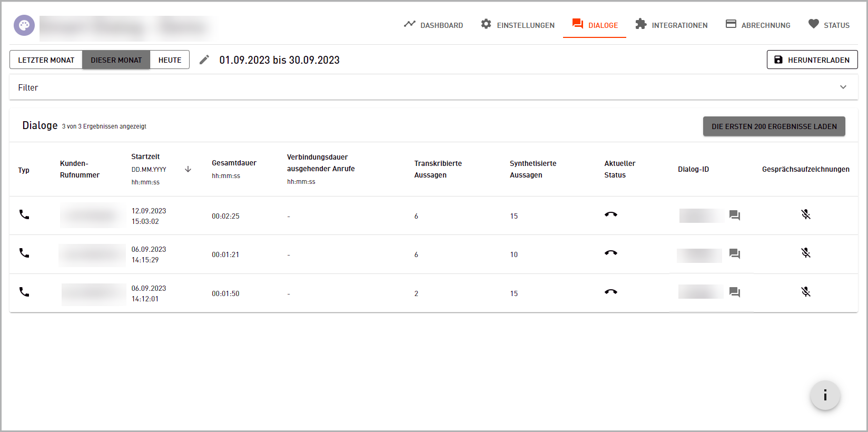This screenshot has width=868, height=432.
Task: Click the Filter label
Action: [x=28, y=87]
